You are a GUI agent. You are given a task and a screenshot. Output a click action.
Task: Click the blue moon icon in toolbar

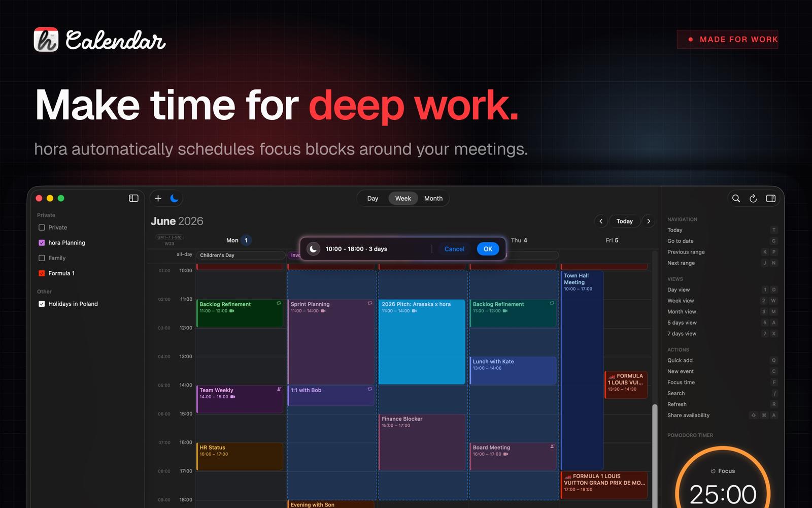coord(174,198)
